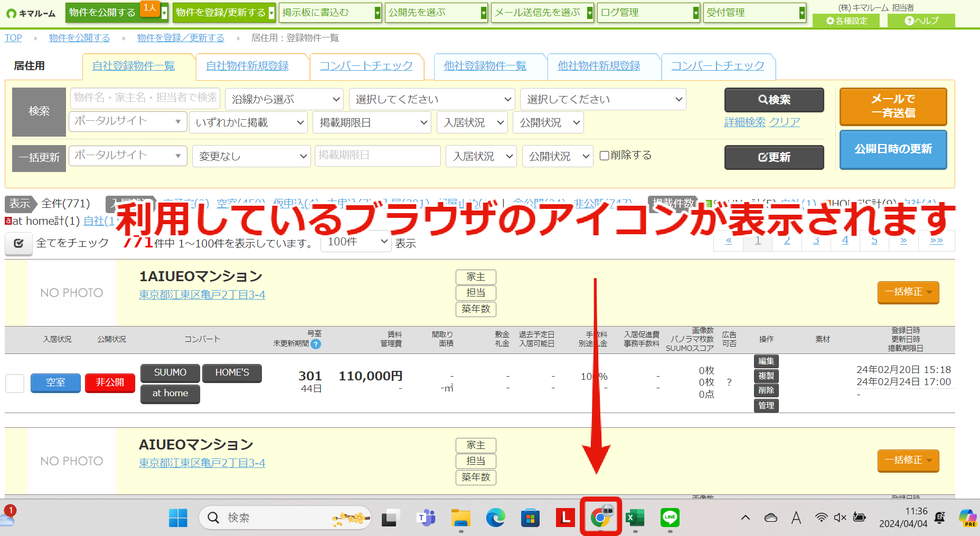980x536 pixels.
Task: Open the search 掲載期限日 dropdown
Action: pos(372,122)
